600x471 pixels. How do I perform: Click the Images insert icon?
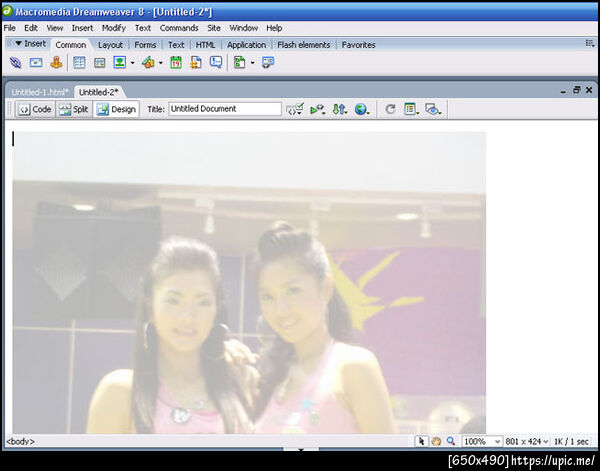click(x=120, y=62)
